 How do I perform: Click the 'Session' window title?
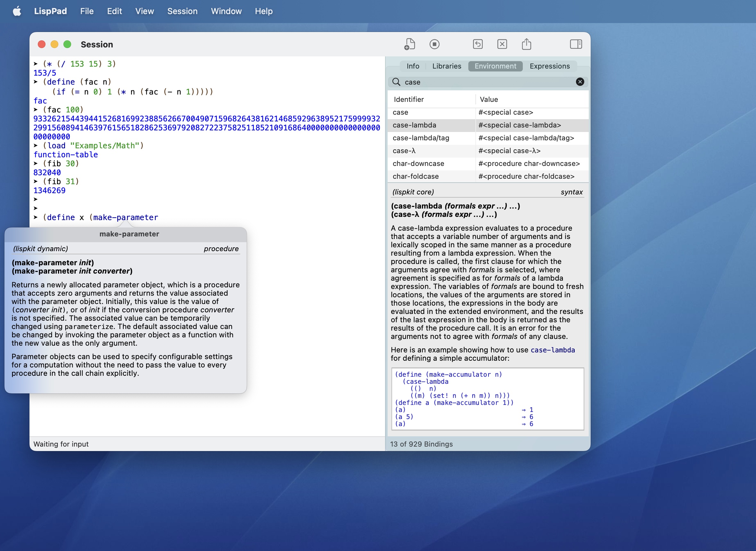(x=97, y=44)
